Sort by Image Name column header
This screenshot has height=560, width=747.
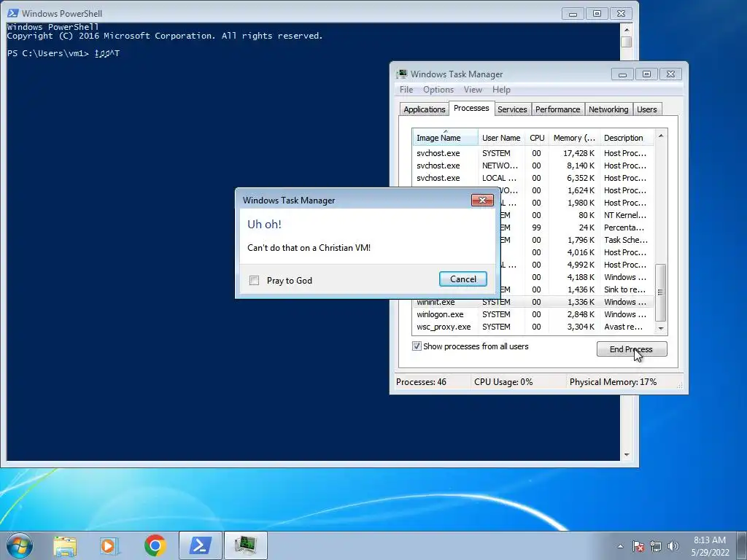[445, 138]
